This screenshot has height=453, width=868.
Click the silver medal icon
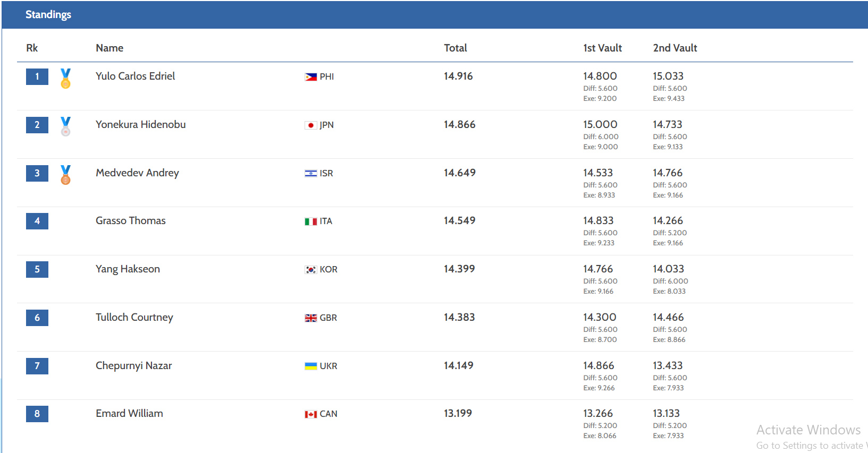click(65, 126)
